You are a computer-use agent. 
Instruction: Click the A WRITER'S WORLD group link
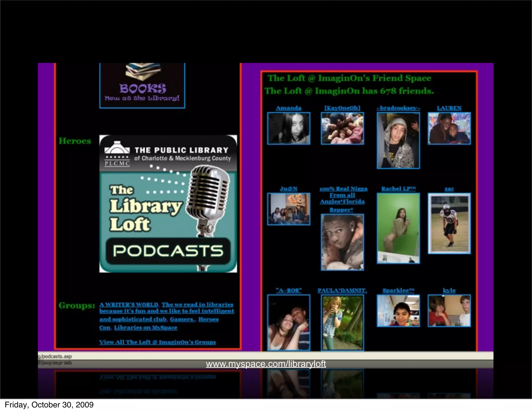[129, 305]
